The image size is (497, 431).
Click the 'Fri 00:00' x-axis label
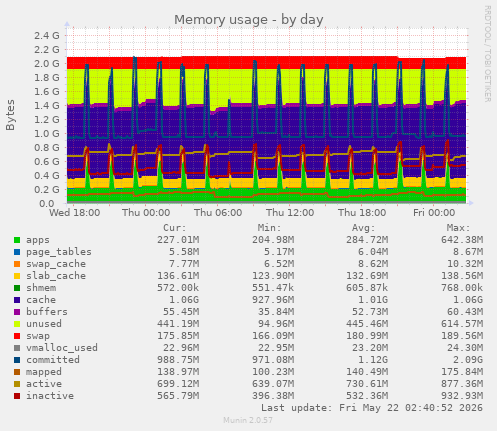[x=434, y=213]
